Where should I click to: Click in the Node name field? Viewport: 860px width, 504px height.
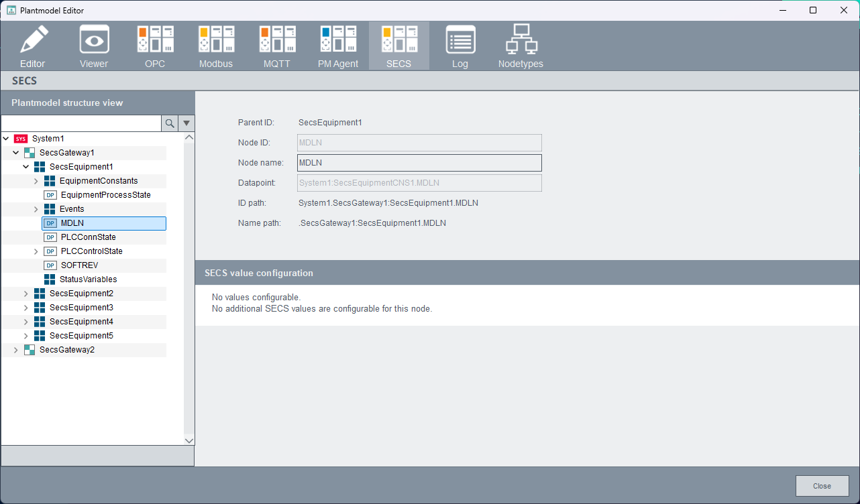pyautogui.click(x=419, y=163)
